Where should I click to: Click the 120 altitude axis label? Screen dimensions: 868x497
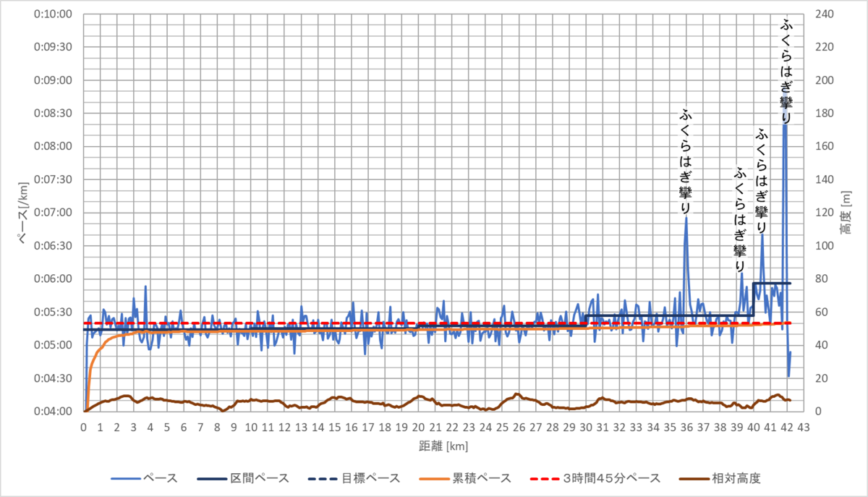823,213
